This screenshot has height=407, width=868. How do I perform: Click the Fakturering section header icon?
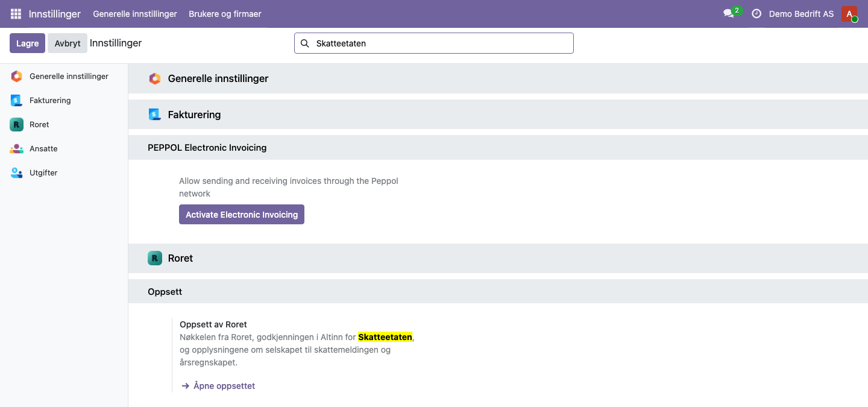coord(155,115)
